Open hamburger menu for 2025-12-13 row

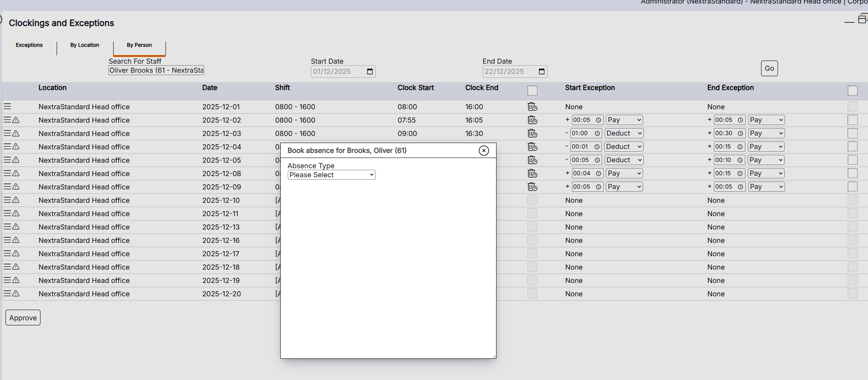(7, 227)
